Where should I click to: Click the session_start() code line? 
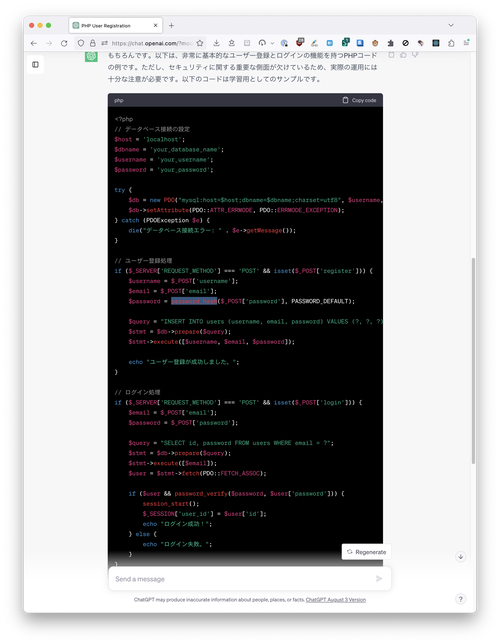tap(171, 504)
